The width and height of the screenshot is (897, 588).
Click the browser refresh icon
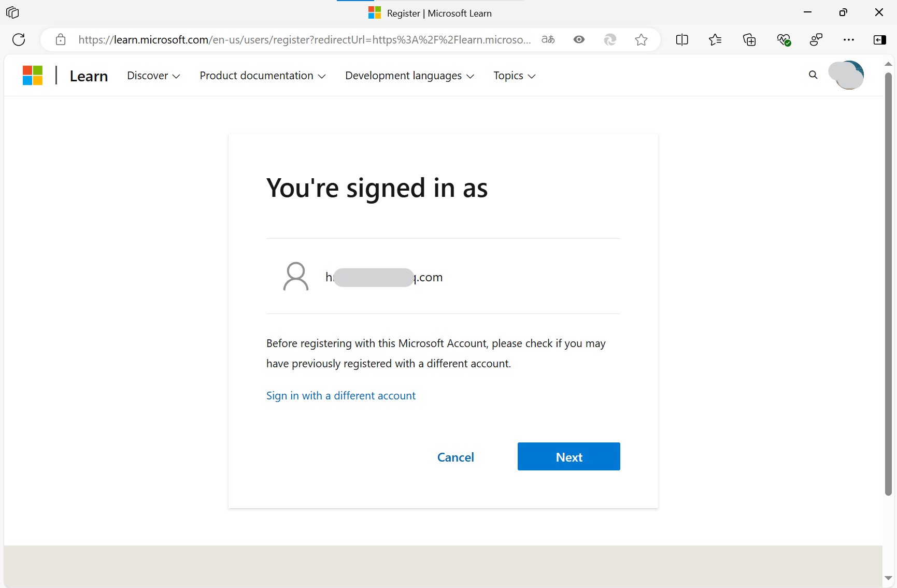[x=19, y=39]
